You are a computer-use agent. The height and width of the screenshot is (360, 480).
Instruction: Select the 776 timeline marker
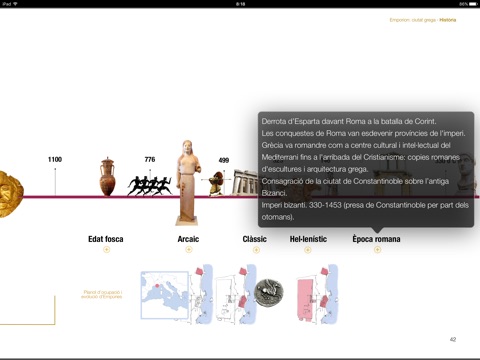tap(150, 159)
